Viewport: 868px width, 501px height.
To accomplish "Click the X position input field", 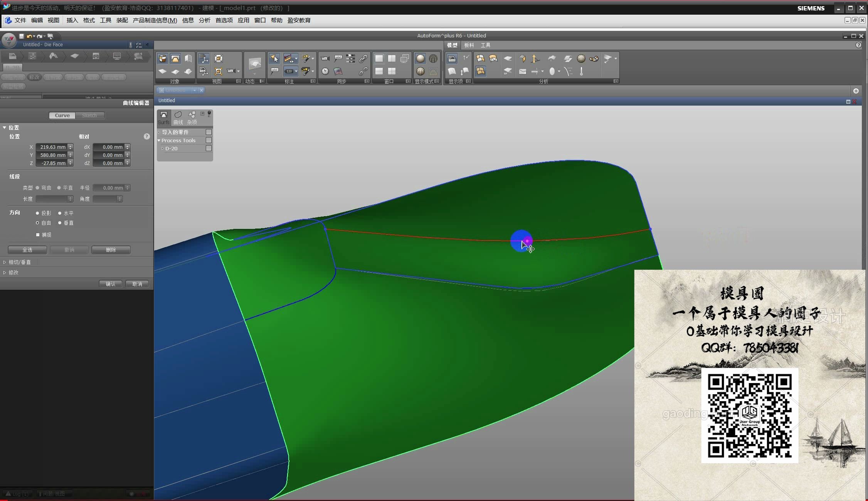I will 52,147.
